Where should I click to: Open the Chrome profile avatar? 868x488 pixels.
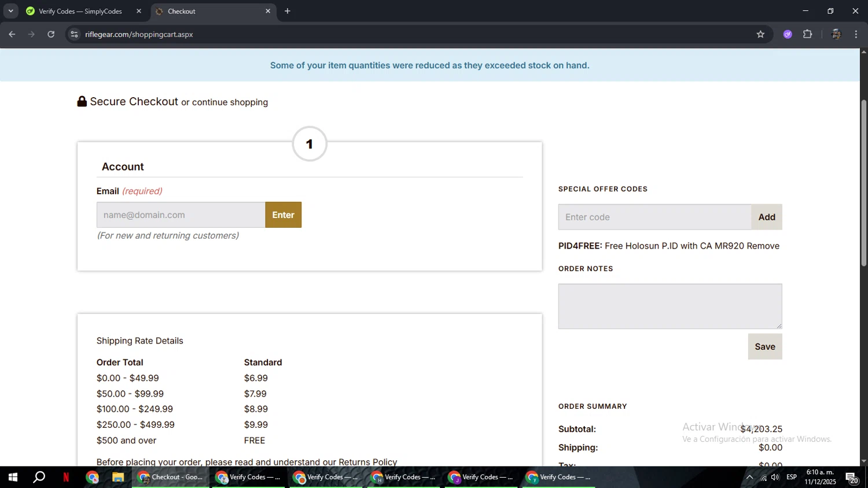click(836, 34)
